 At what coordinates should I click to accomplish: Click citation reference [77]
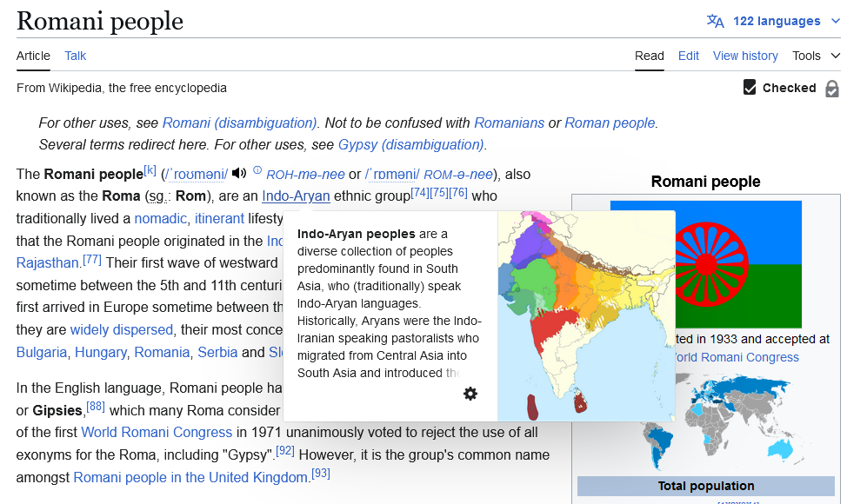92,259
